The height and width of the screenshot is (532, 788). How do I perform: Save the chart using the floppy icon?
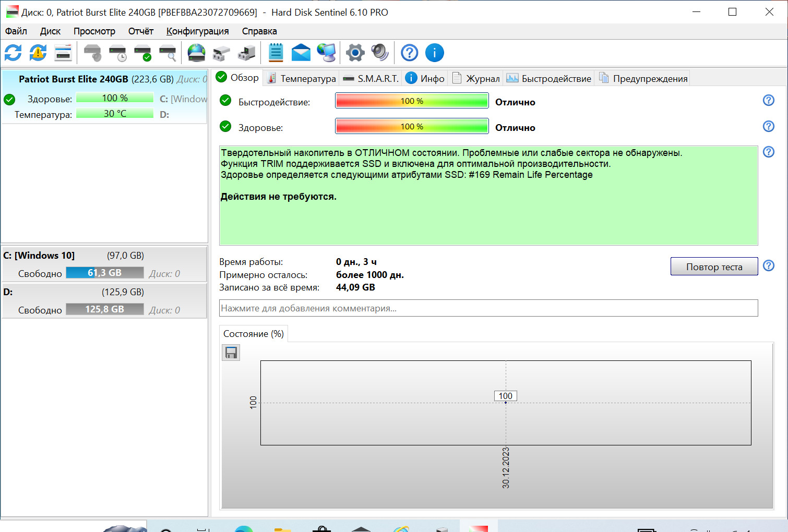pos(231,353)
